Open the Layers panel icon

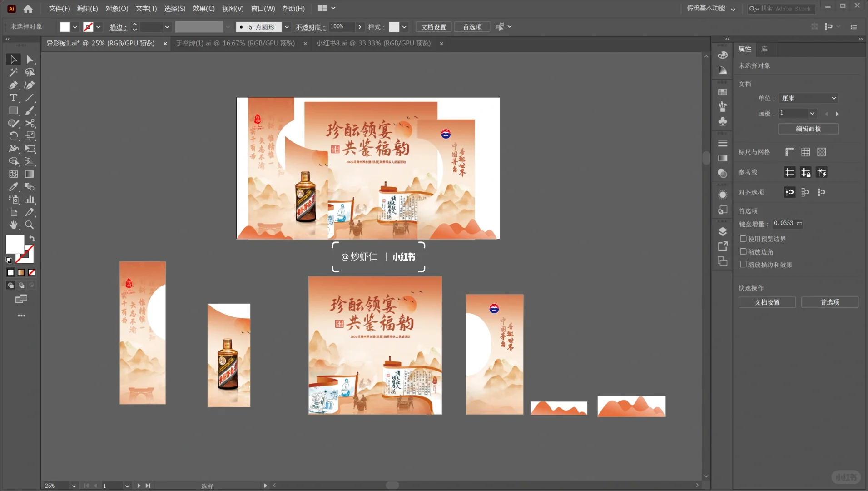(723, 231)
